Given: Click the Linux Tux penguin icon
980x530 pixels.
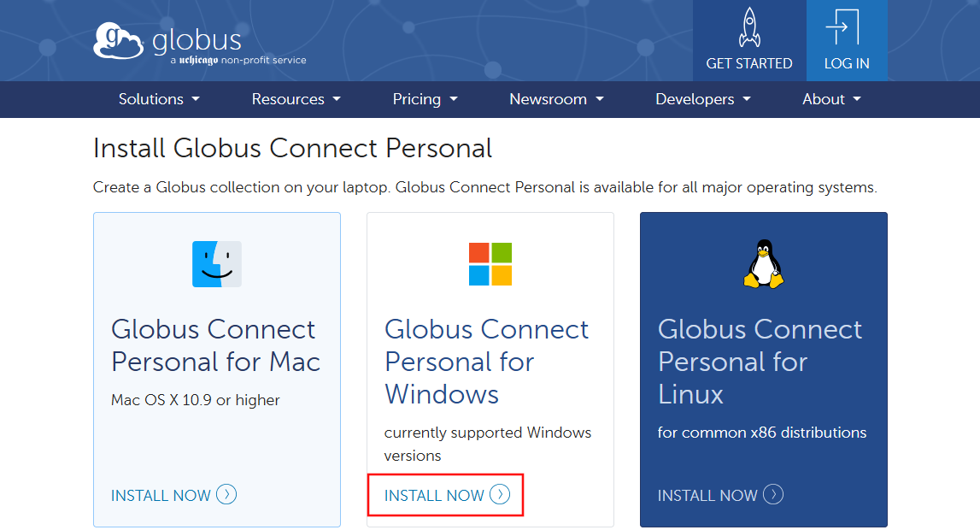Looking at the screenshot, I should [763, 264].
